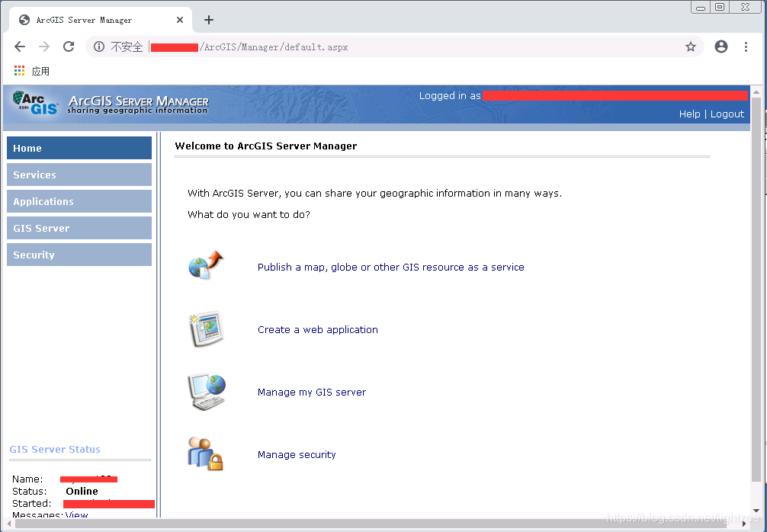Viewport: 767px width, 532px height.
Task: Open the Services section
Action: (x=79, y=175)
